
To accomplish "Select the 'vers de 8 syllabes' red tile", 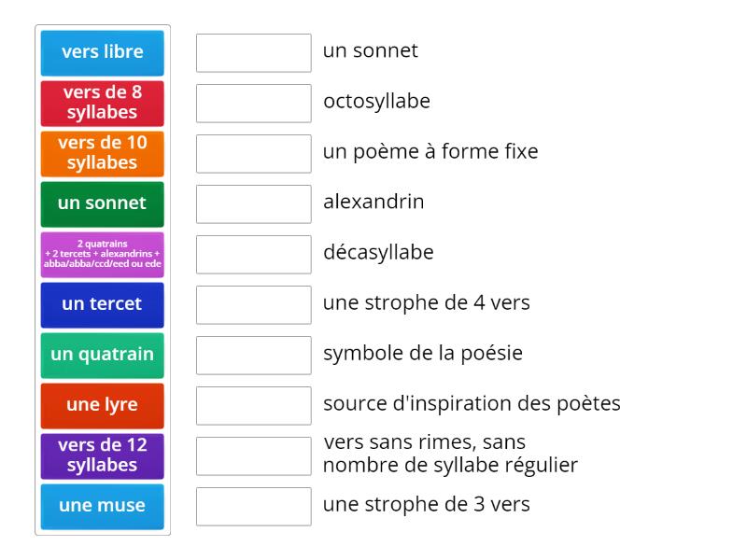I will 102,103.
